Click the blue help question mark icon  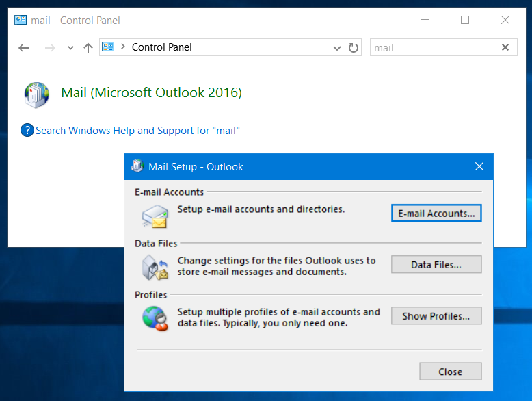click(x=27, y=130)
